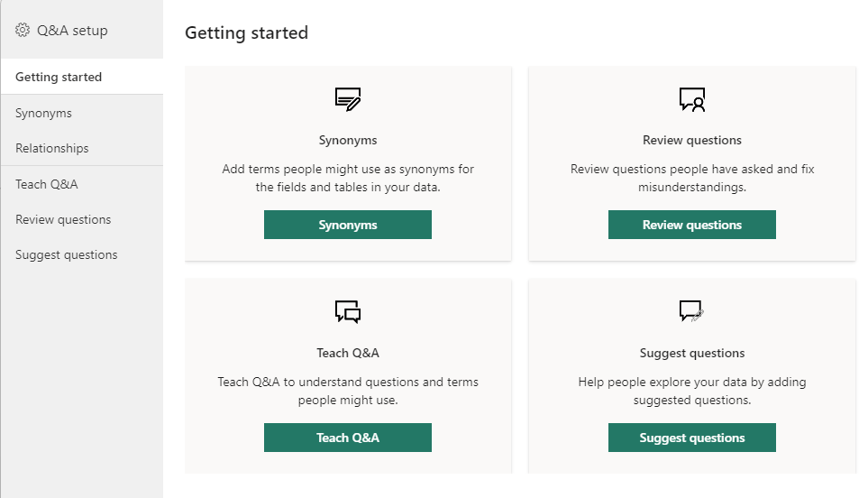868x498 pixels.
Task: Click the Suggest questions card heading text
Action: [692, 354]
